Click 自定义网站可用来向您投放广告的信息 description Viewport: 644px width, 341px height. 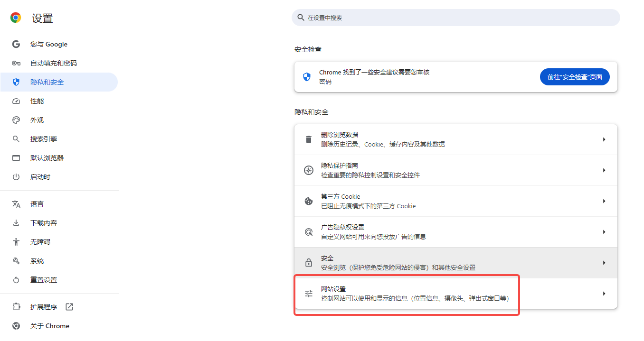[x=373, y=237]
